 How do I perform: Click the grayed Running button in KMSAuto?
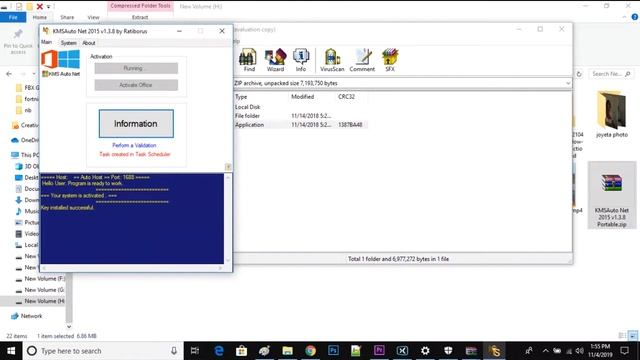point(136,68)
